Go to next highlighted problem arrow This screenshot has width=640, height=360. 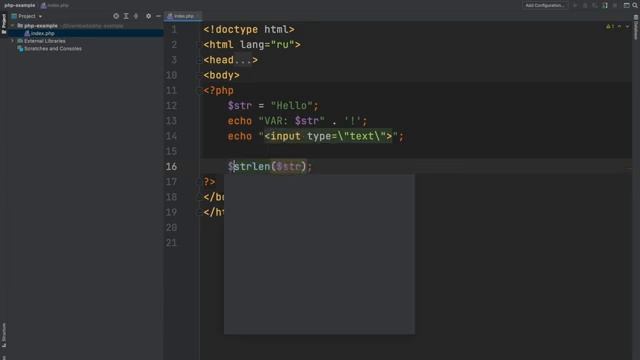tap(628, 26)
